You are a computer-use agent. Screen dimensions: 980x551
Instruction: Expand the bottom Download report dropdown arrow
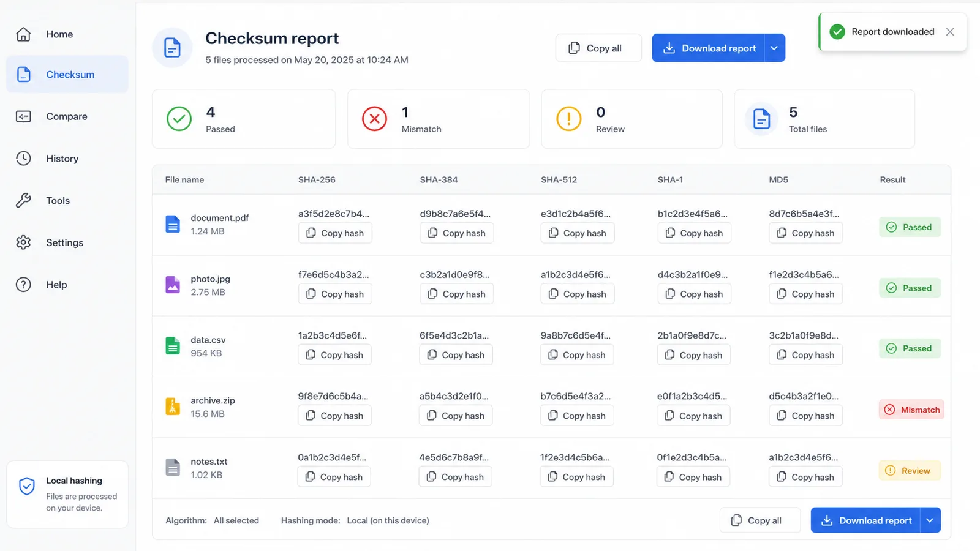coord(930,520)
